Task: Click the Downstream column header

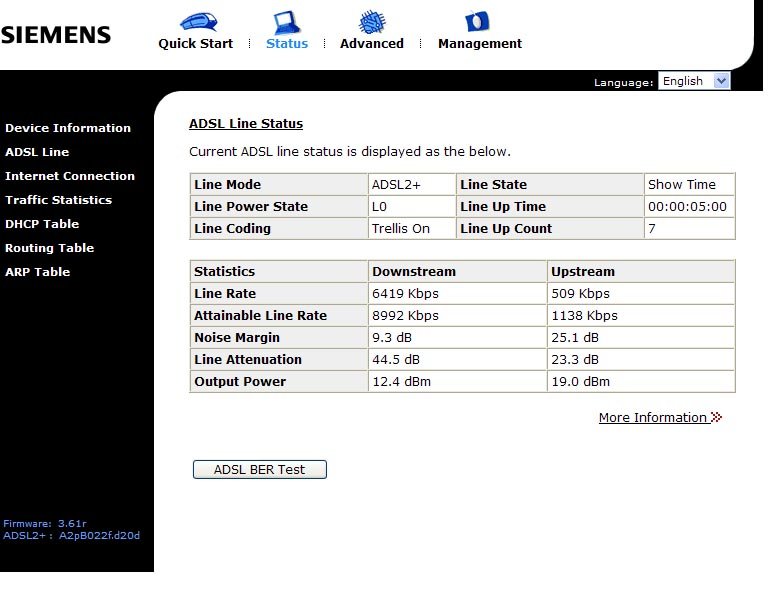Action: point(414,272)
